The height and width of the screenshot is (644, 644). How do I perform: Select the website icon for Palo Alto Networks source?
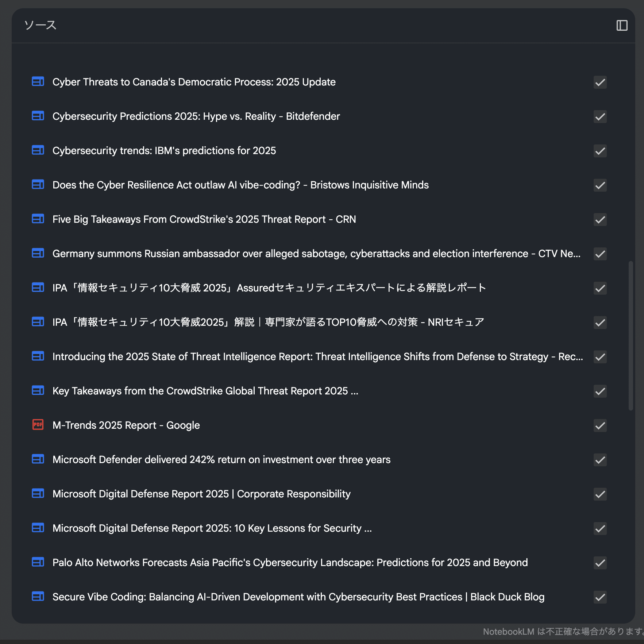click(38, 562)
